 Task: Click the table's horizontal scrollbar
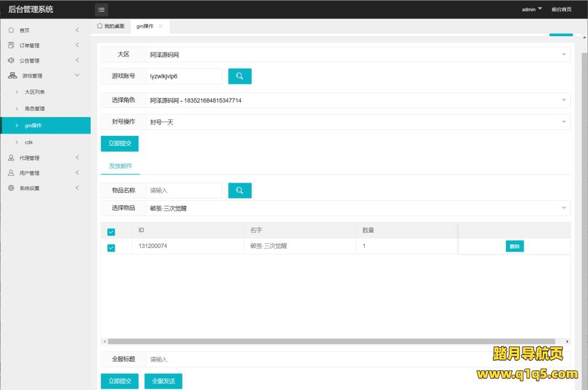coord(331,341)
